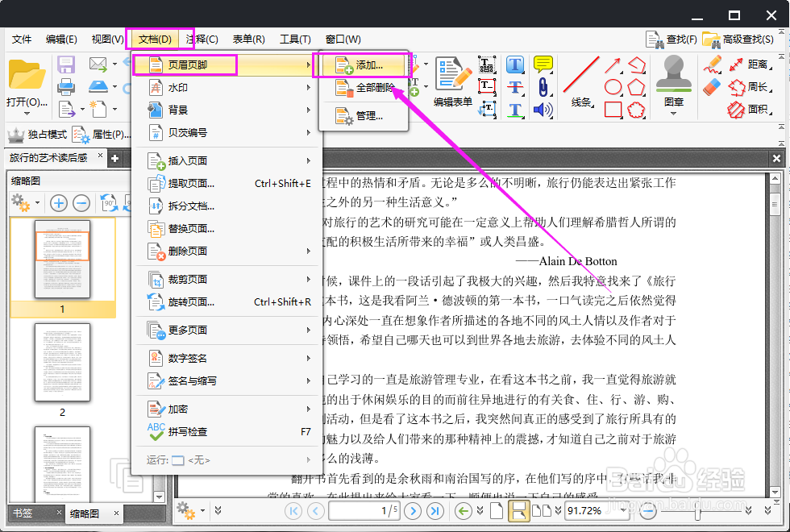The image size is (790, 532).
Task: Open the 打开(O) dropdown arrow
Action: (27, 114)
